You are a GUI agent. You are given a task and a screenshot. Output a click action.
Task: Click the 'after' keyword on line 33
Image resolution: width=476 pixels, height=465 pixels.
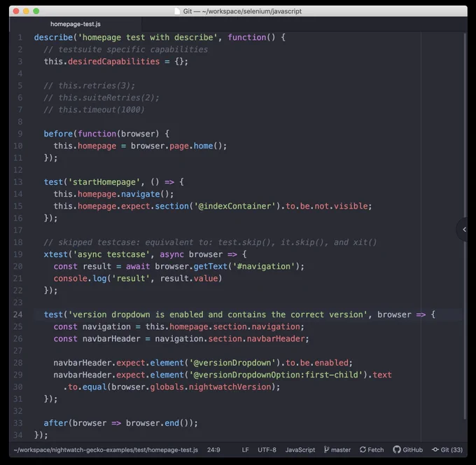[56, 423]
